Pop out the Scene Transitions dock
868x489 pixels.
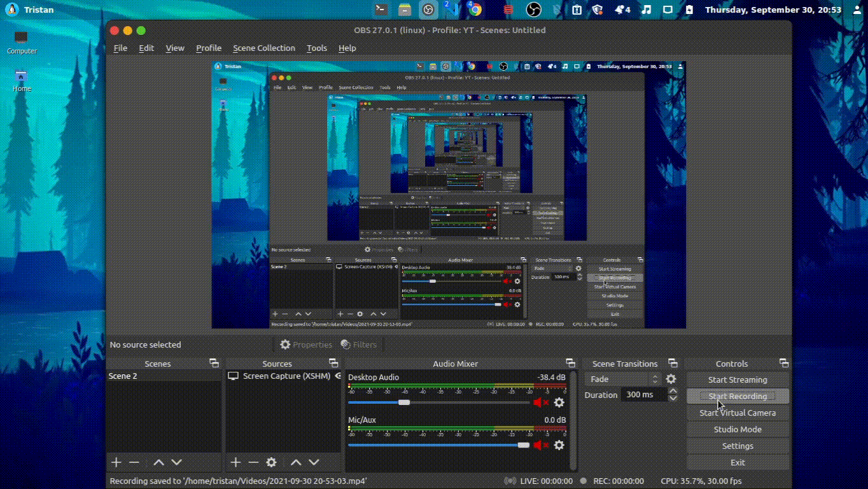[672, 363]
